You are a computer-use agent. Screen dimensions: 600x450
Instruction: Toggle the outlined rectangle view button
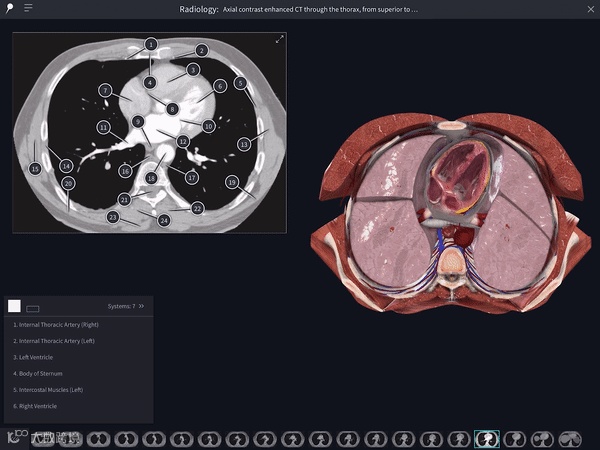(33, 308)
